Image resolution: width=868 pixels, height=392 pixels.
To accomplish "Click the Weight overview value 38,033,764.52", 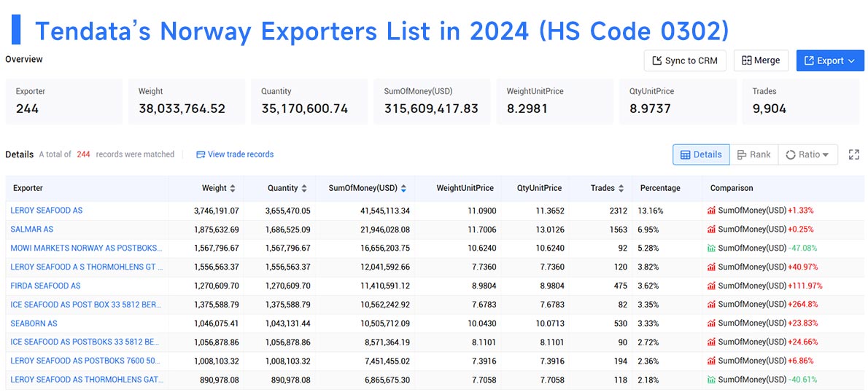I will (182, 109).
